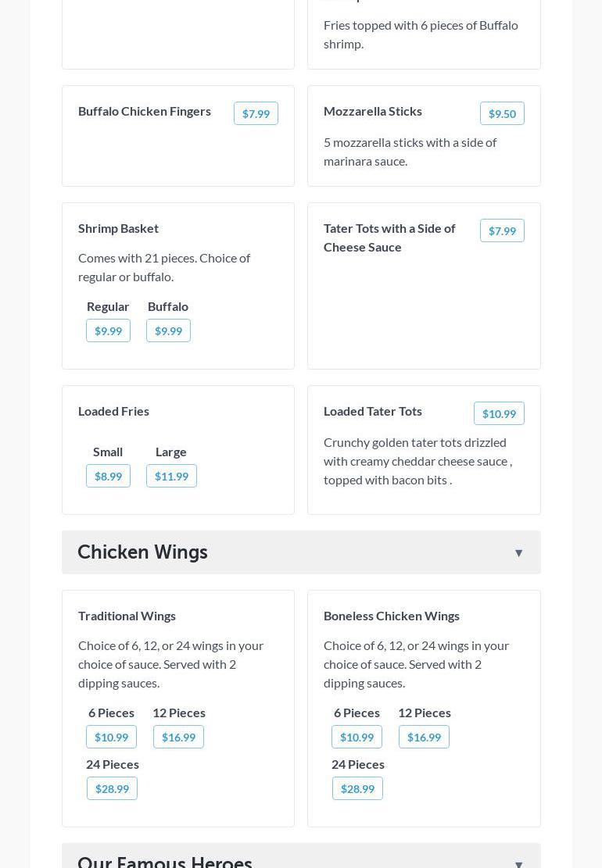Toggle the Our Famous Heroes section arrow

click(x=518, y=864)
